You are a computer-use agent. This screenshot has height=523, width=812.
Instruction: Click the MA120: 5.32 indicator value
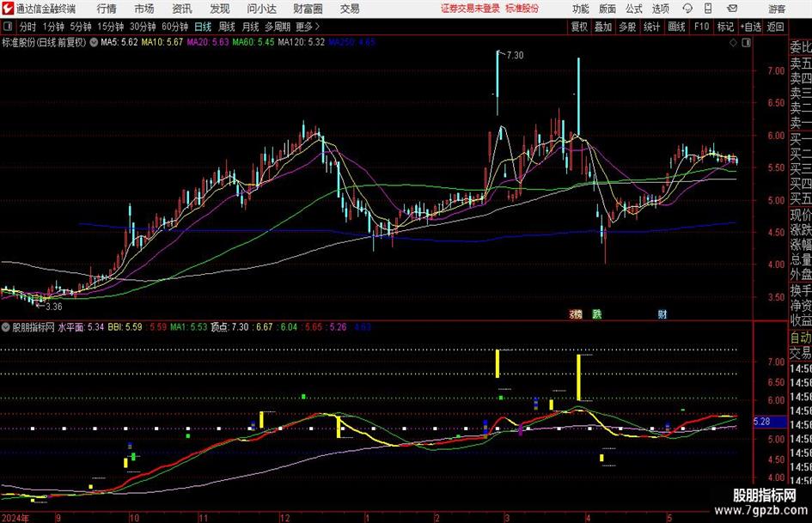click(302, 42)
